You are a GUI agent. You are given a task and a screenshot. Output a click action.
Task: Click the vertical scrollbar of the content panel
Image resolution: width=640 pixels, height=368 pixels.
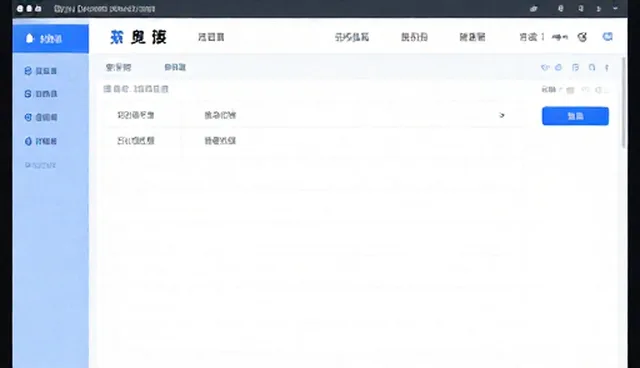coord(624,103)
